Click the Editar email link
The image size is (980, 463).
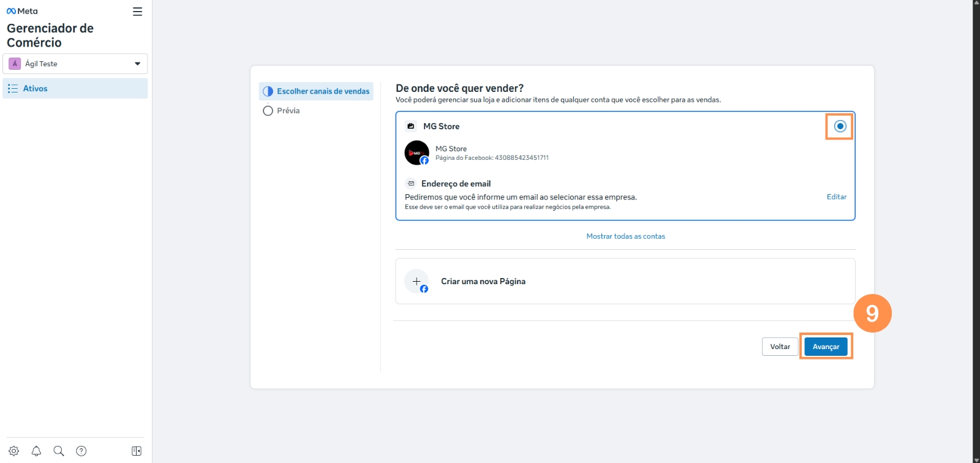click(836, 197)
